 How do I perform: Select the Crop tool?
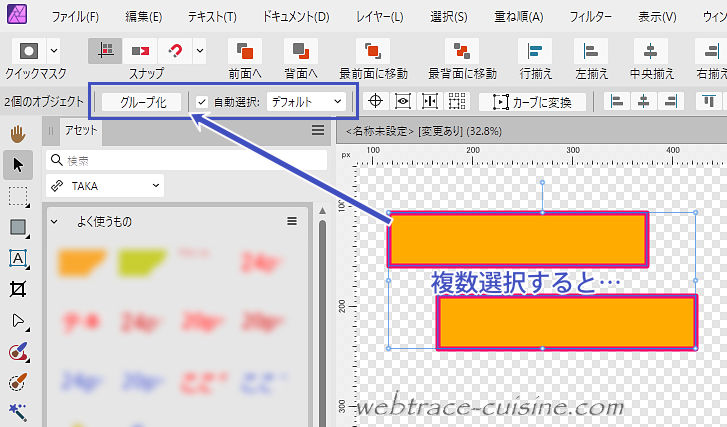18,289
